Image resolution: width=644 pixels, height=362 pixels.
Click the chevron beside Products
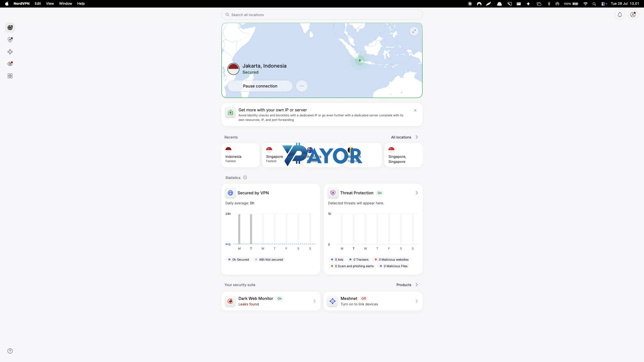(417, 285)
